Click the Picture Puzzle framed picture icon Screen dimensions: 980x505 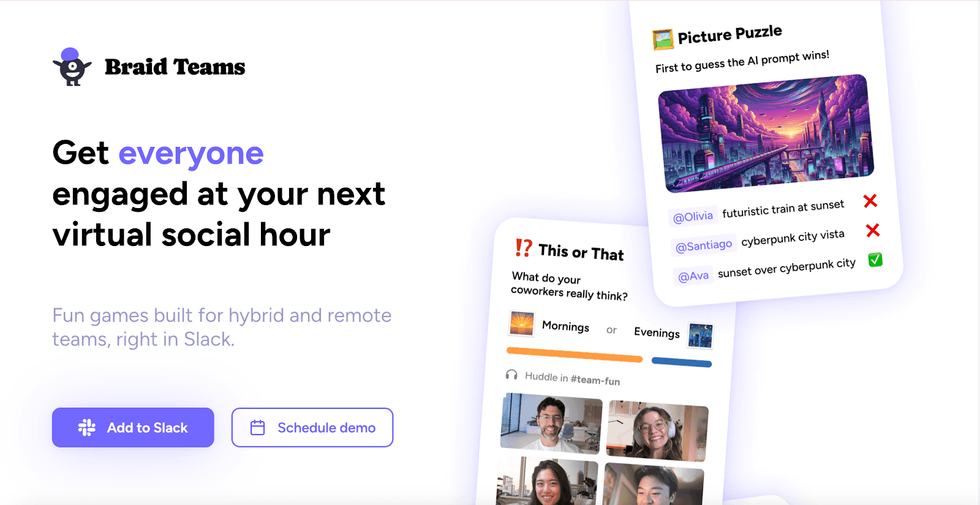663,40
